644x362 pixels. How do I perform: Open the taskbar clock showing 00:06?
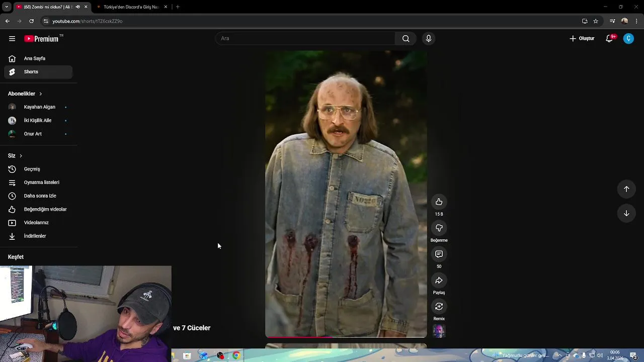click(615, 355)
